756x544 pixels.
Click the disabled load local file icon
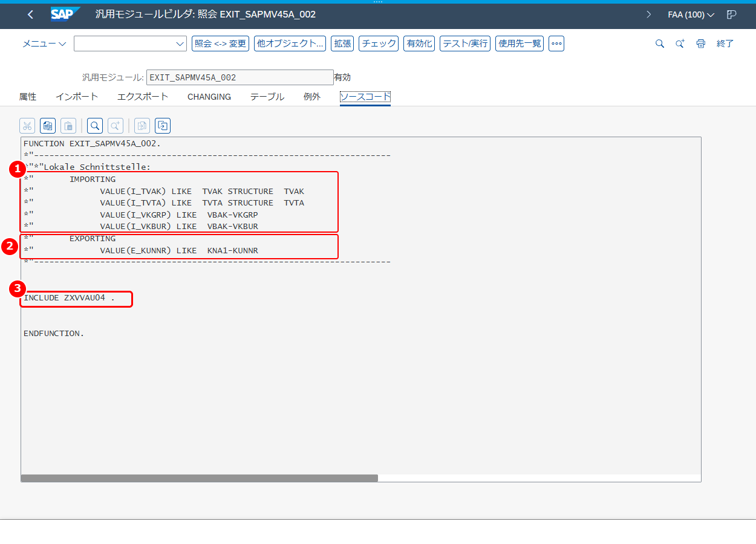142,126
